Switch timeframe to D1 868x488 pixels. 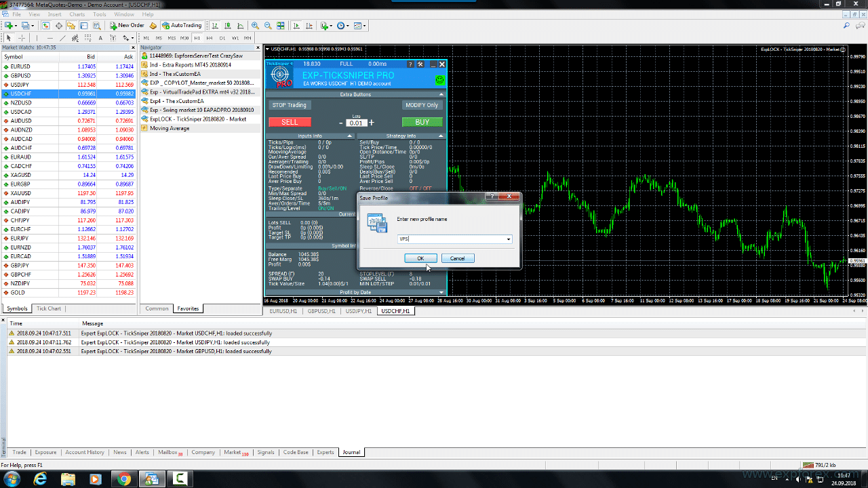point(222,38)
